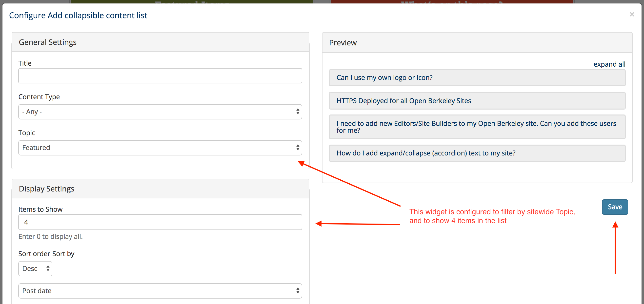Click the General Settings heading

48,42
